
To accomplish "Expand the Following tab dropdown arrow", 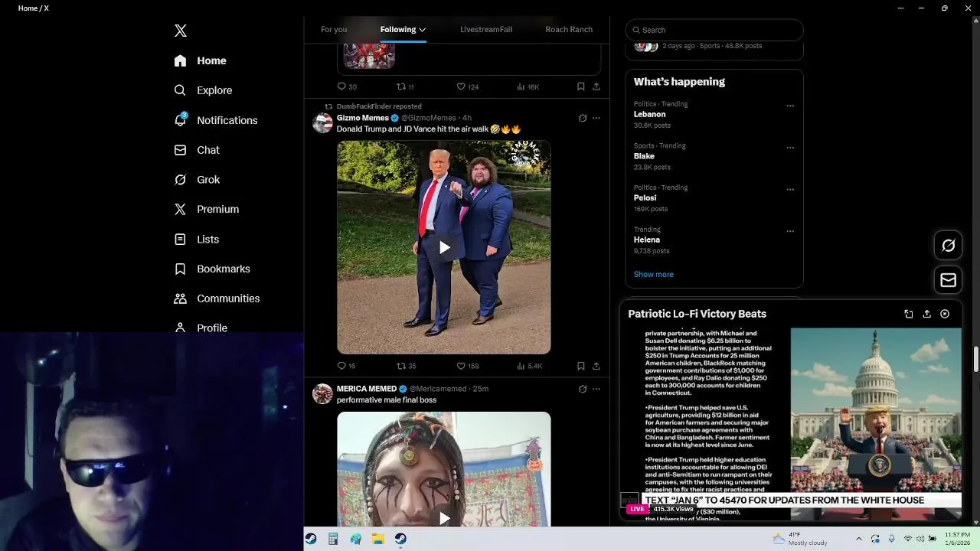I will point(422,30).
